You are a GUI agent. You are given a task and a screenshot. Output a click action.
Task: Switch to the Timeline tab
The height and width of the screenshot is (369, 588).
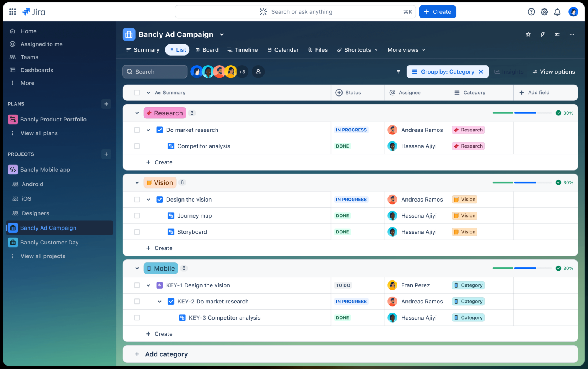click(242, 50)
